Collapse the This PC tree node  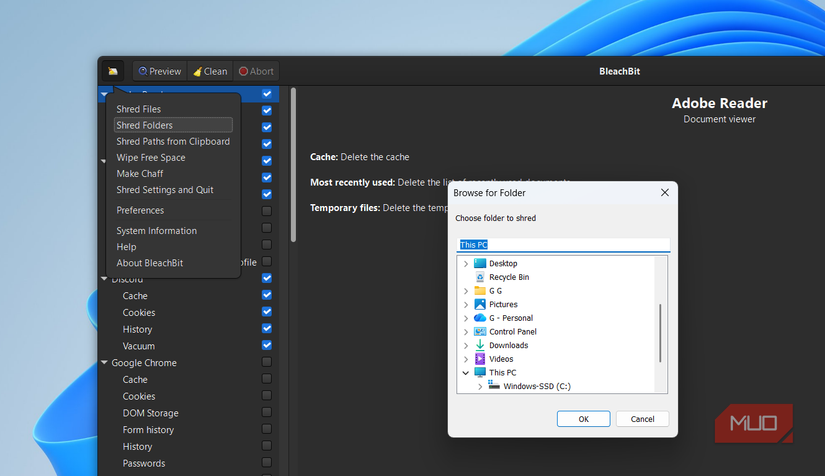466,372
